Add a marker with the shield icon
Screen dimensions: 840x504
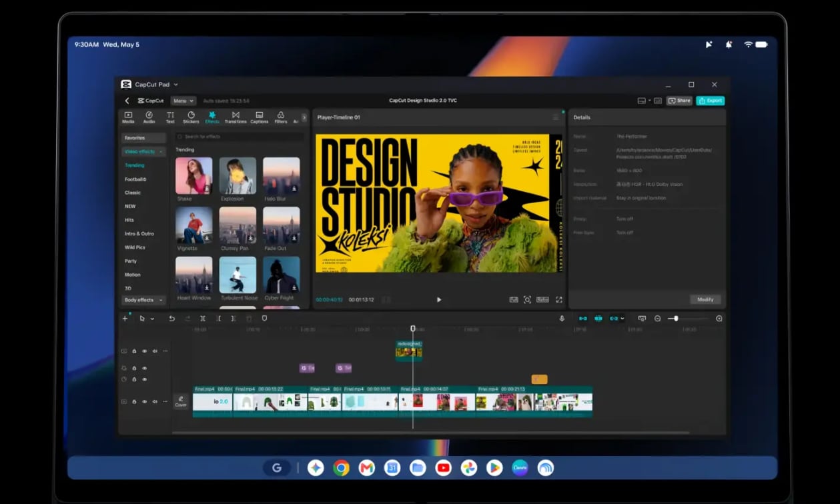pos(264,319)
